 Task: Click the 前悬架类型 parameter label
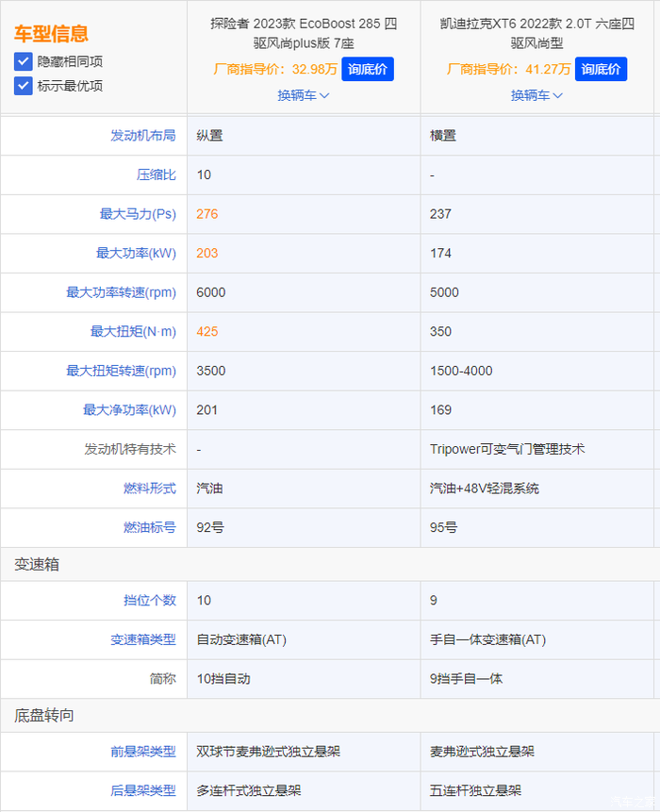point(142,753)
